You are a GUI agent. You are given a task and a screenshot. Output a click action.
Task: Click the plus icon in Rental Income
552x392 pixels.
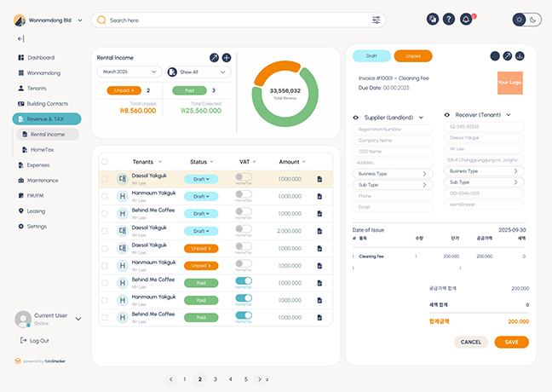tap(227, 57)
